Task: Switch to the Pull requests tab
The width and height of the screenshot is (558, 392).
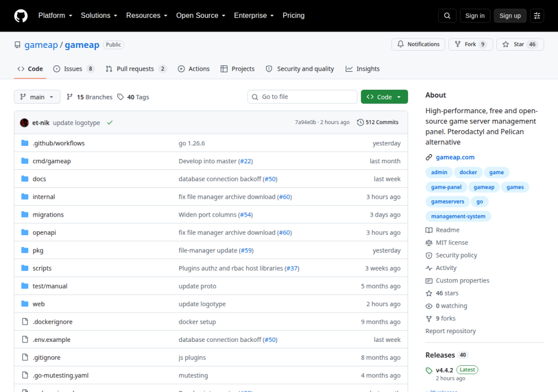Action: pos(136,69)
